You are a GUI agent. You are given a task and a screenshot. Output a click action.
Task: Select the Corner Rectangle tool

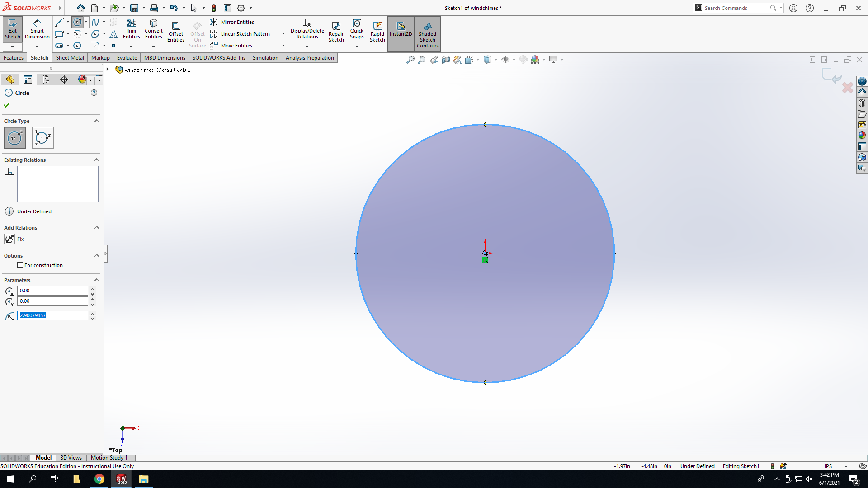tap(59, 34)
